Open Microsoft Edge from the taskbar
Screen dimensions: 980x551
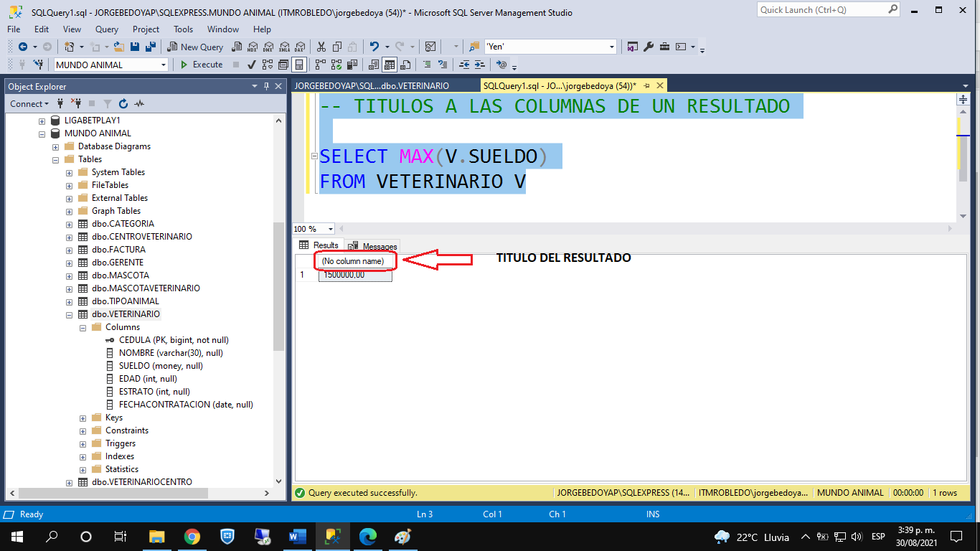367,537
